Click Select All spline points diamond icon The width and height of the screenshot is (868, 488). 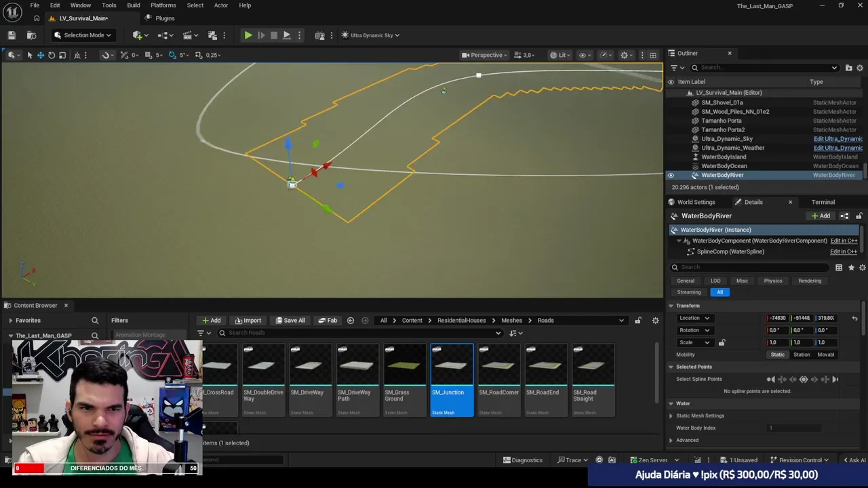pyautogui.click(x=804, y=379)
